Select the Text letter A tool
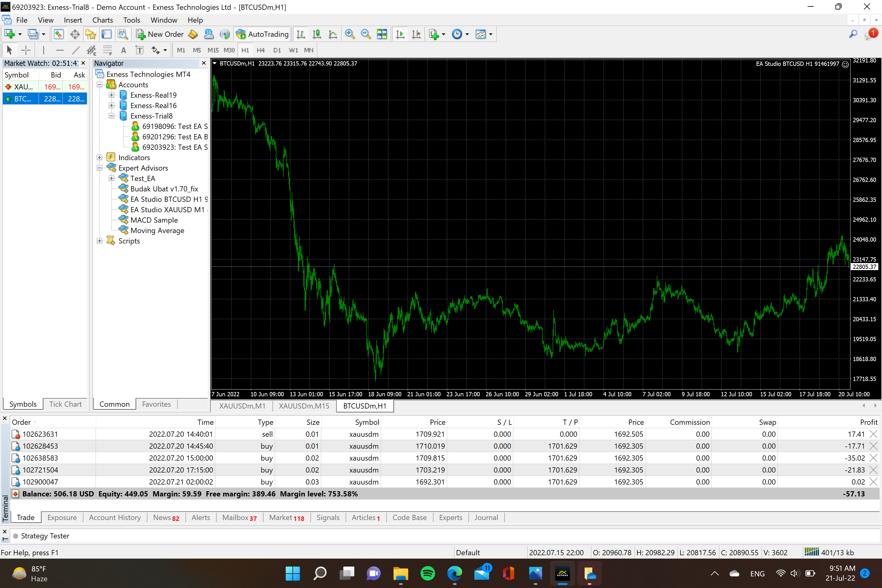 coord(123,50)
